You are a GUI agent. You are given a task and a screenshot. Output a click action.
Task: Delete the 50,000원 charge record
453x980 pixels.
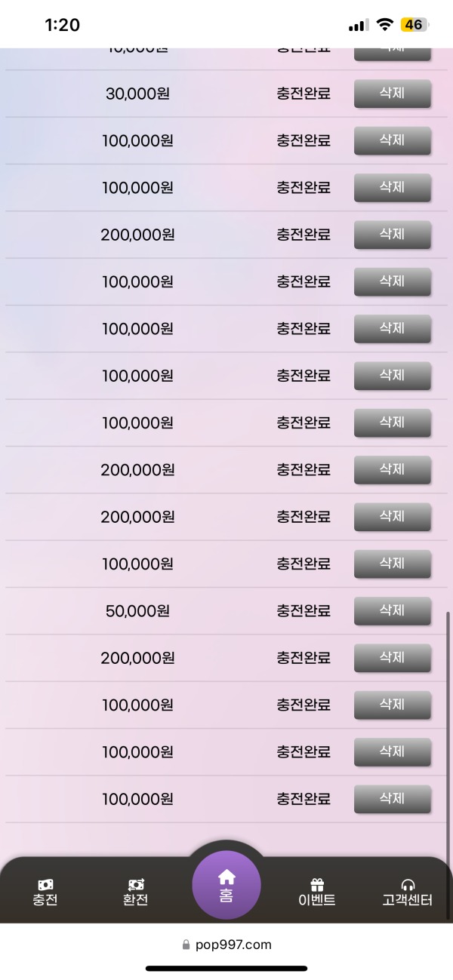393,611
